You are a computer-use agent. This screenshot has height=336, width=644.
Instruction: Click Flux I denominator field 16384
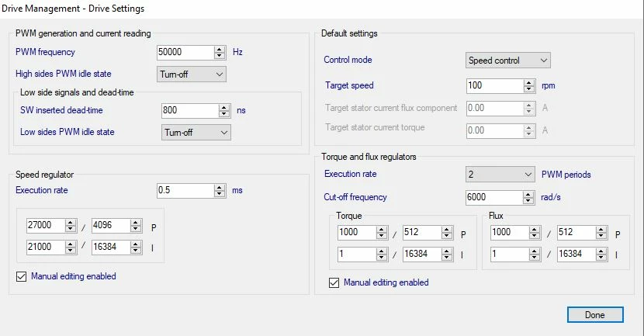(x=576, y=255)
